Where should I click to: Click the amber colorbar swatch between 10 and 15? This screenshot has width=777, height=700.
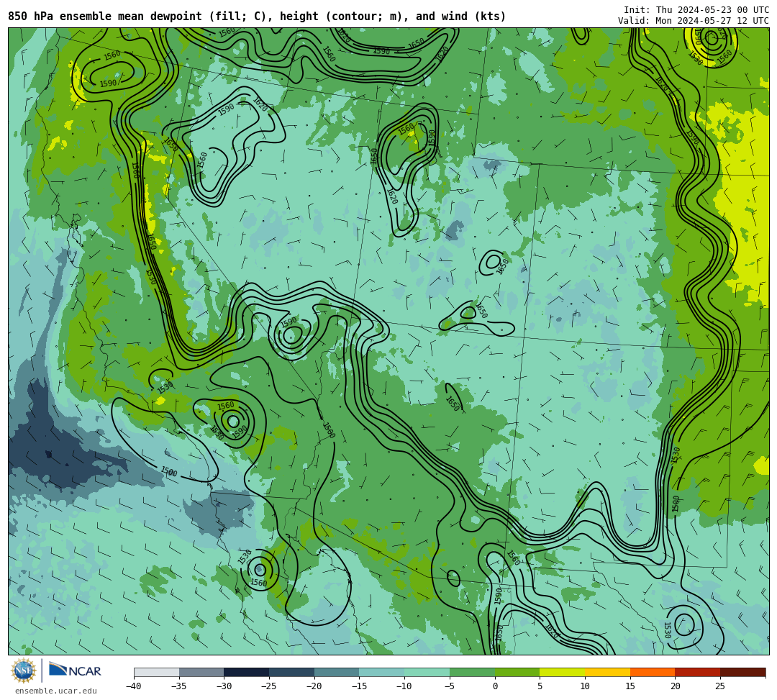[x=607, y=672]
